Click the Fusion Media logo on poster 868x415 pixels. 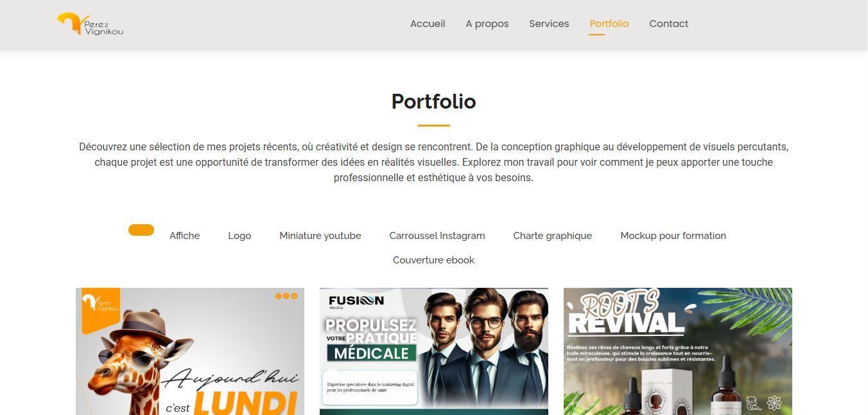[x=356, y=301]
